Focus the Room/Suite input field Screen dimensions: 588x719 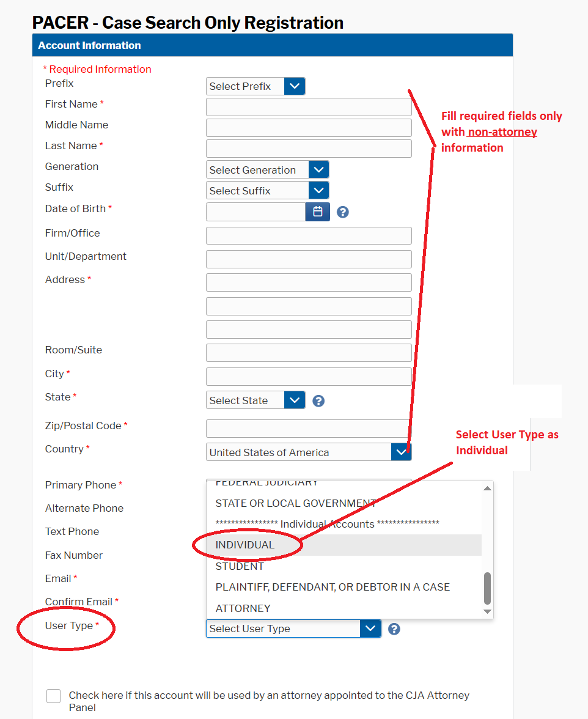tap(309, 353)
